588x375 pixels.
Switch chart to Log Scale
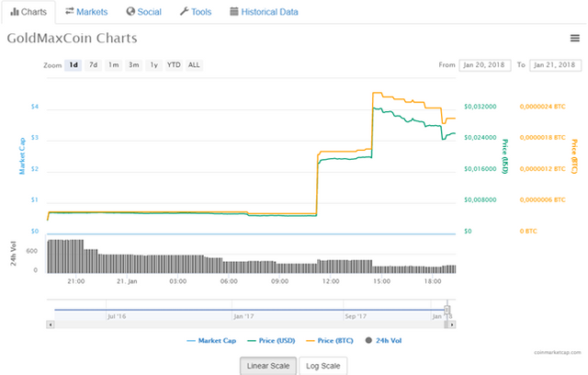pyautogui.click(x=323, y=366)
